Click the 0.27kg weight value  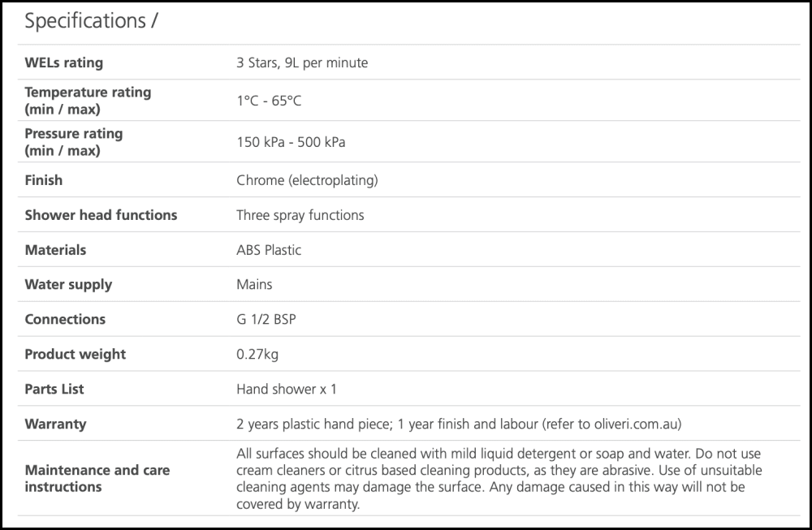click(x=257, y=355)
